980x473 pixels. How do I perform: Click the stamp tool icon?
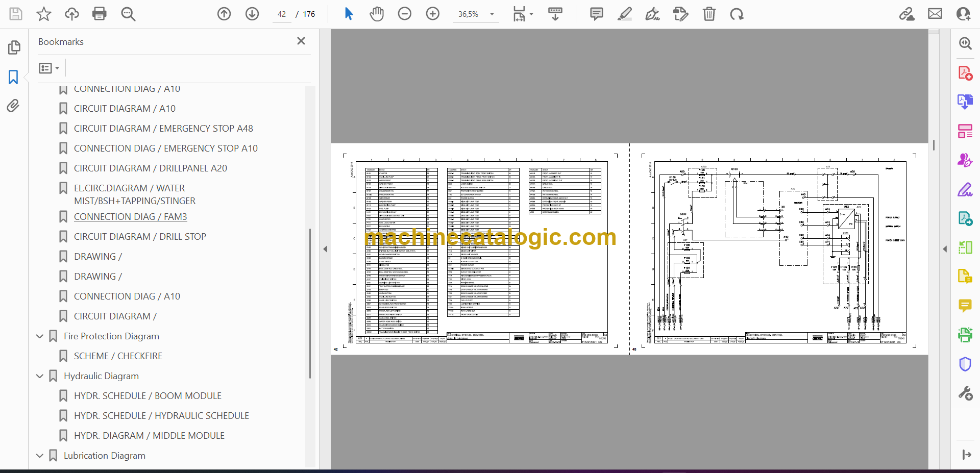click(x=681, y=14)
